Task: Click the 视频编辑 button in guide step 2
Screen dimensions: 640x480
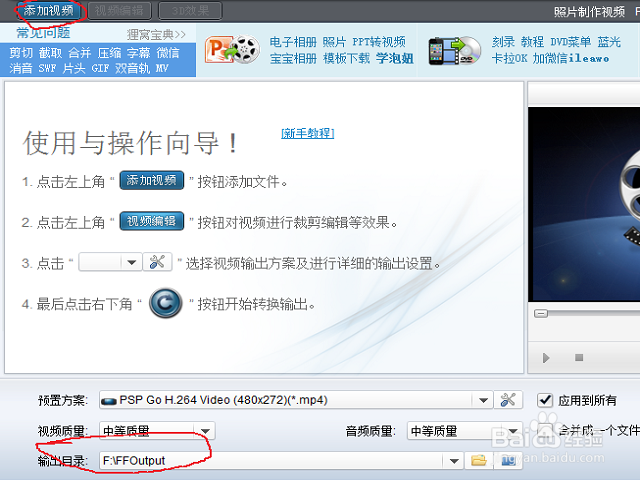Action: pos(152,221)
